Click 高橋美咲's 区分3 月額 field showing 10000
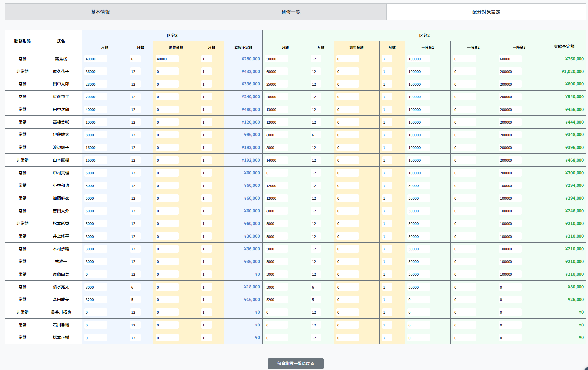The width and height of the screenshot is (588, 370). tap(95, 122)
